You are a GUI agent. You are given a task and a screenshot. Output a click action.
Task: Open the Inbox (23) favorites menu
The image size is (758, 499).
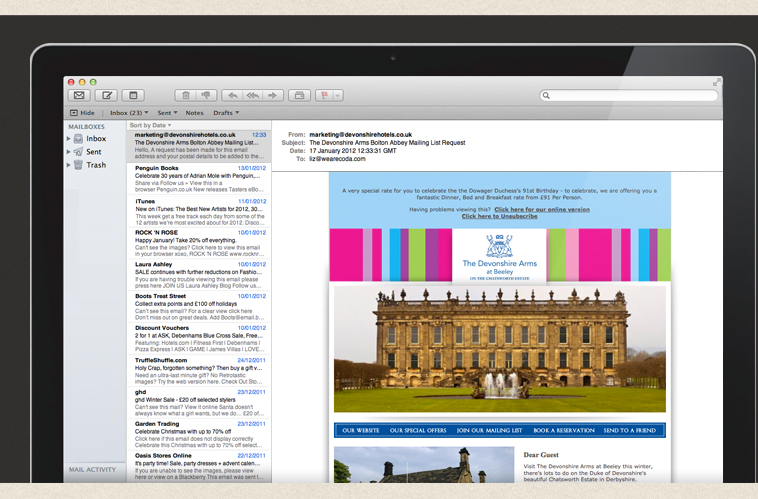tap(129, 113)
